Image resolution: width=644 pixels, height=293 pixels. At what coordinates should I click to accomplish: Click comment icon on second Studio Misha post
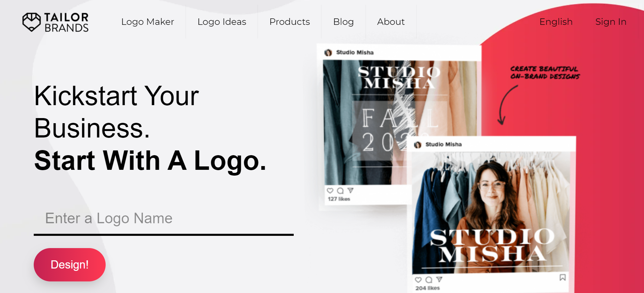point(429,280)
